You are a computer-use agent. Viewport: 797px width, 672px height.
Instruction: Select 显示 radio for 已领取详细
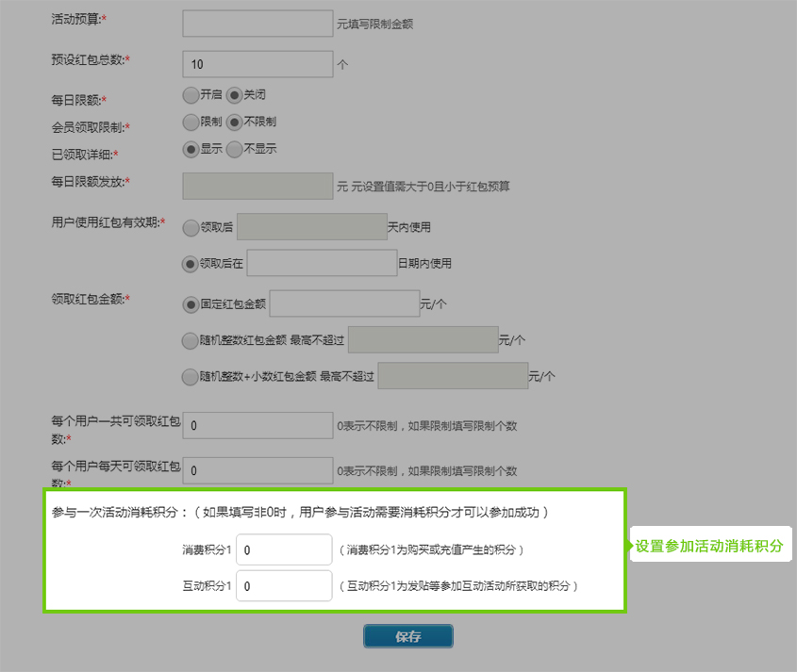191,149
